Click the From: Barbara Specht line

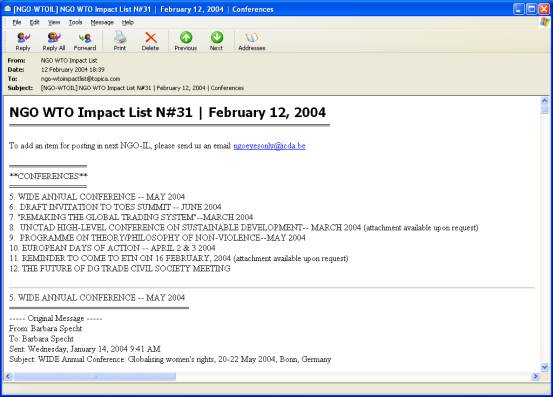click(45, 328)
